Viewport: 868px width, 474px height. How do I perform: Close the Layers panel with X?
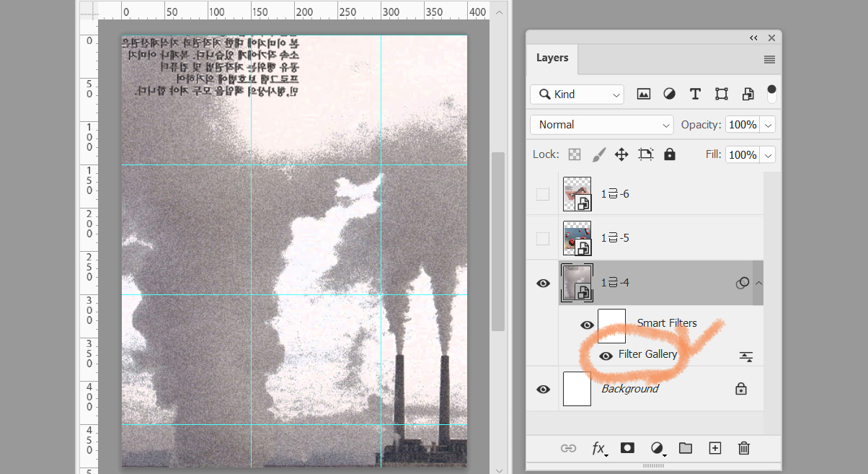[x=771, y=38]
